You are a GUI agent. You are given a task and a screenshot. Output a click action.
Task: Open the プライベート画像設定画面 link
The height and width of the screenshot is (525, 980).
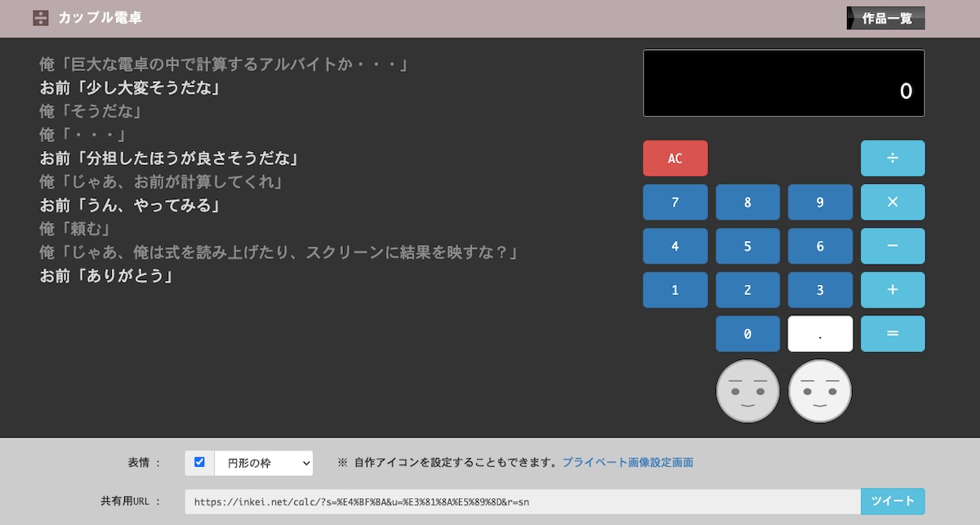[x=627, y=463]
